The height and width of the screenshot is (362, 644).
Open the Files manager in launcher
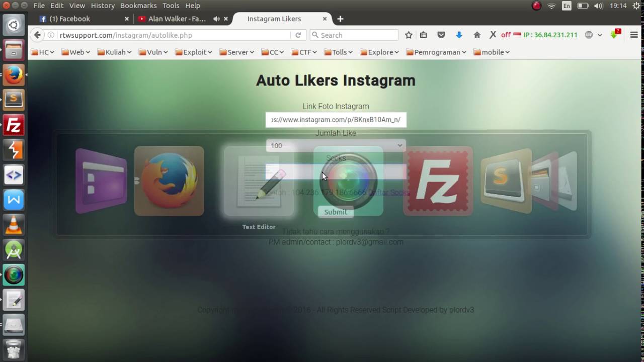14,50
